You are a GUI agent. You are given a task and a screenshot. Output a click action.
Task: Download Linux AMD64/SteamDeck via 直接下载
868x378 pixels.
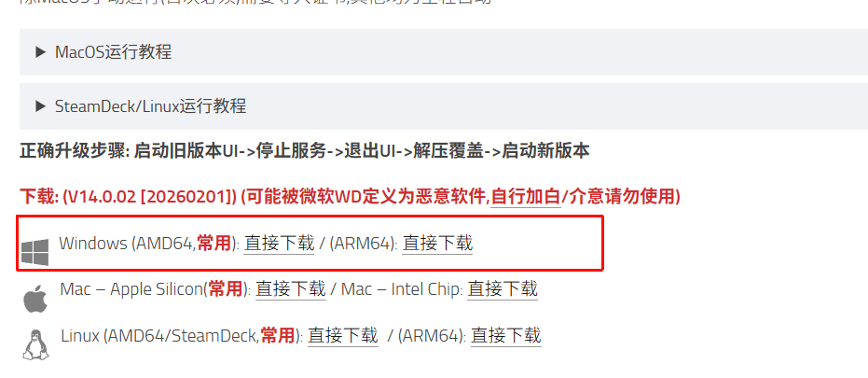343,336
